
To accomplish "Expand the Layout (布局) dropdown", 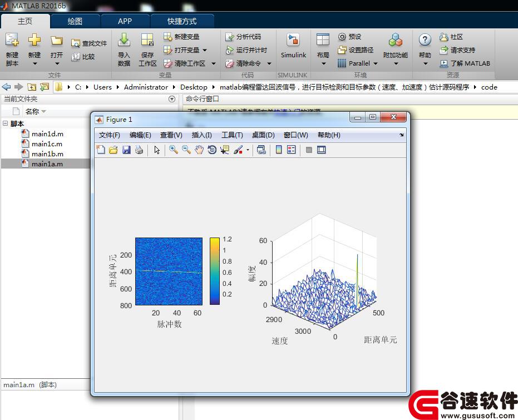I will coord(323,64).
